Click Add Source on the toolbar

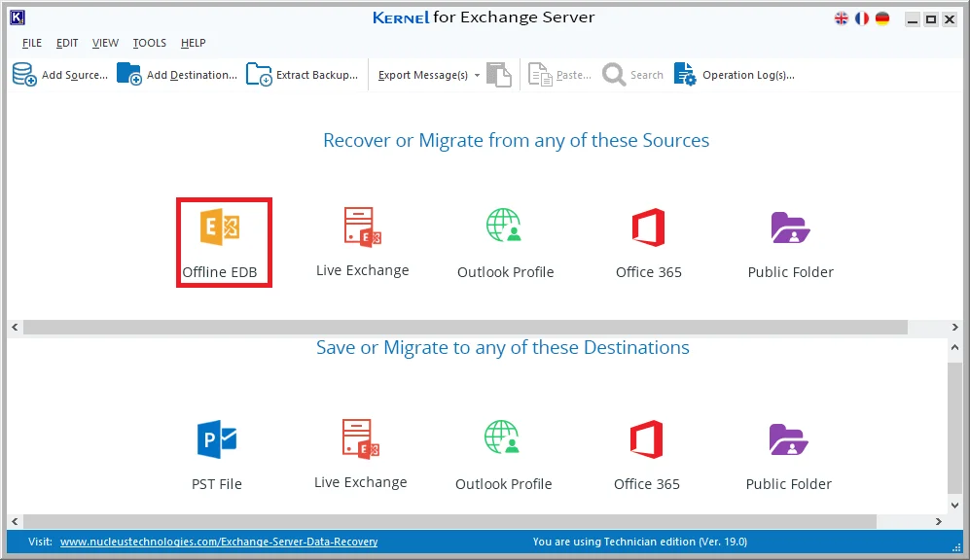(x=60, y=74)
